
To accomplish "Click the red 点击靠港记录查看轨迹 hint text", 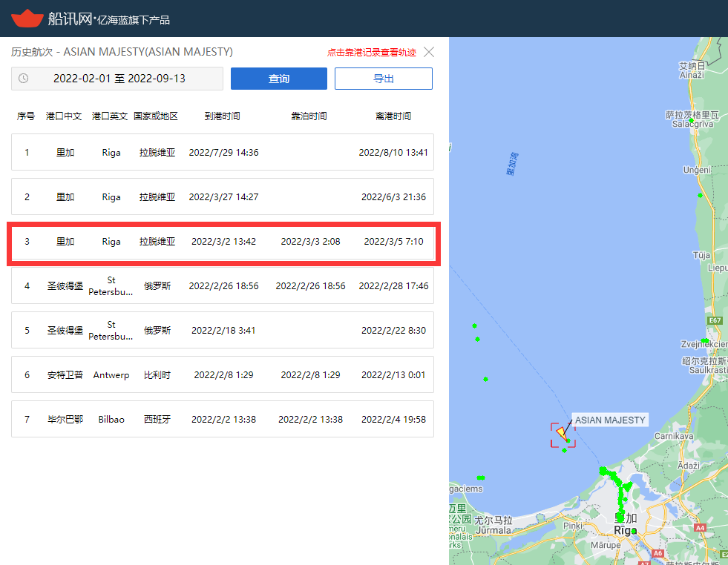I will [x=371, y=53].
